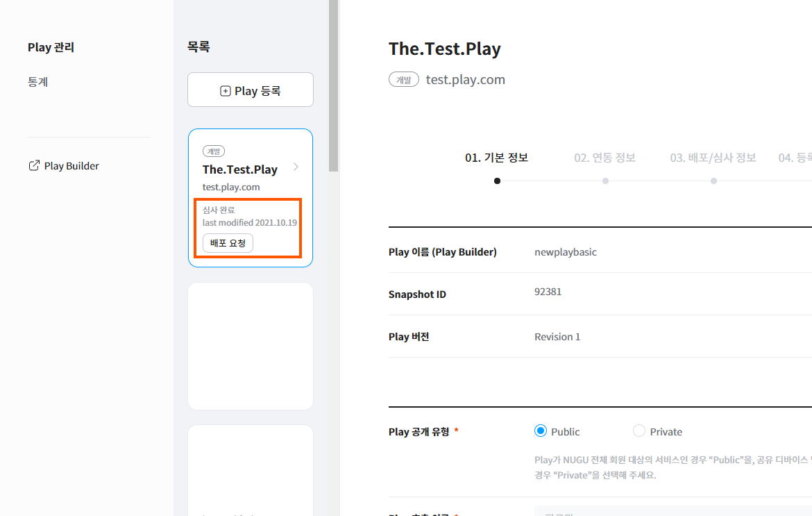The width and height of the screenshot is (812, 516).
Task: Click the step dot under 02. 연동 정보
Action: pos(605,181)
